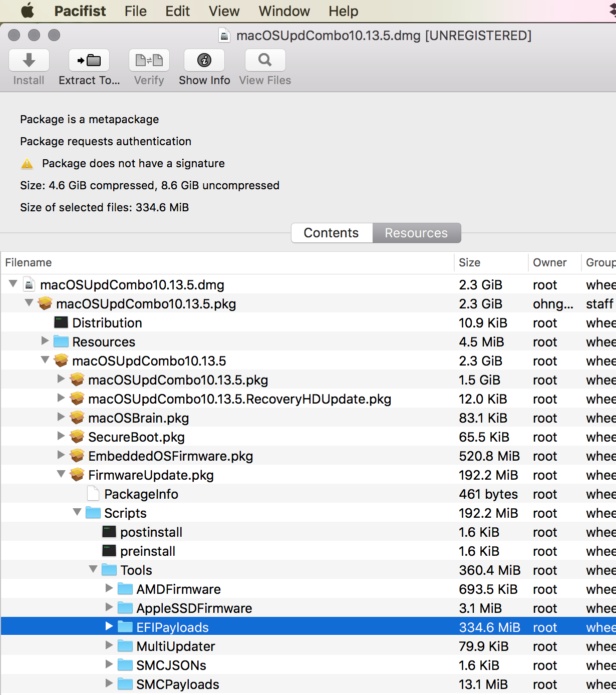Open the Help menu
616x695 pixels.
pyautogui.click(x=344, y=11)
